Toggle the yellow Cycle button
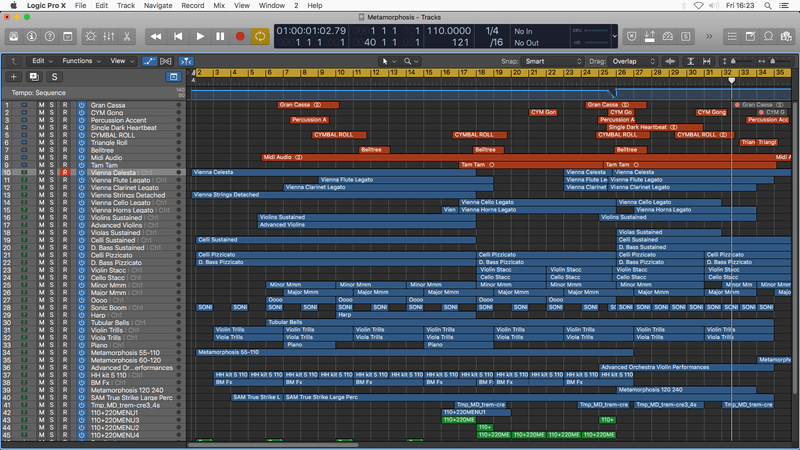This screenshot has width=800, height=450. pos(260,36)
